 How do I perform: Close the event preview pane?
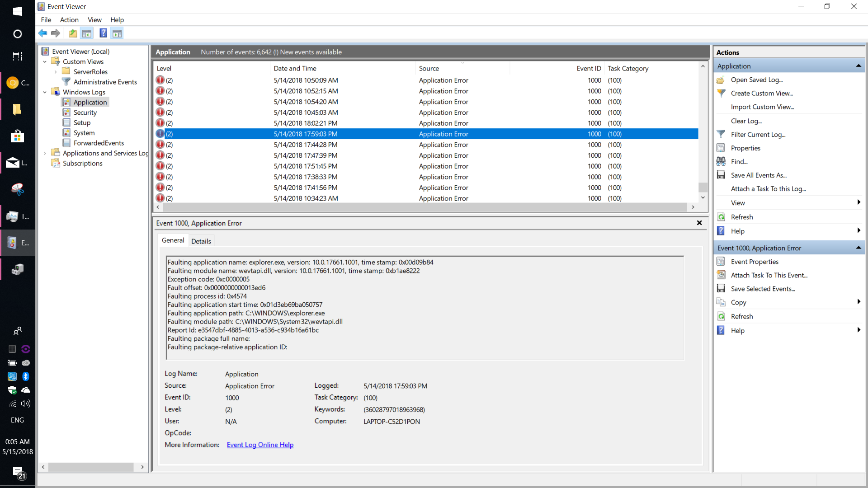[x=699, y=223]
